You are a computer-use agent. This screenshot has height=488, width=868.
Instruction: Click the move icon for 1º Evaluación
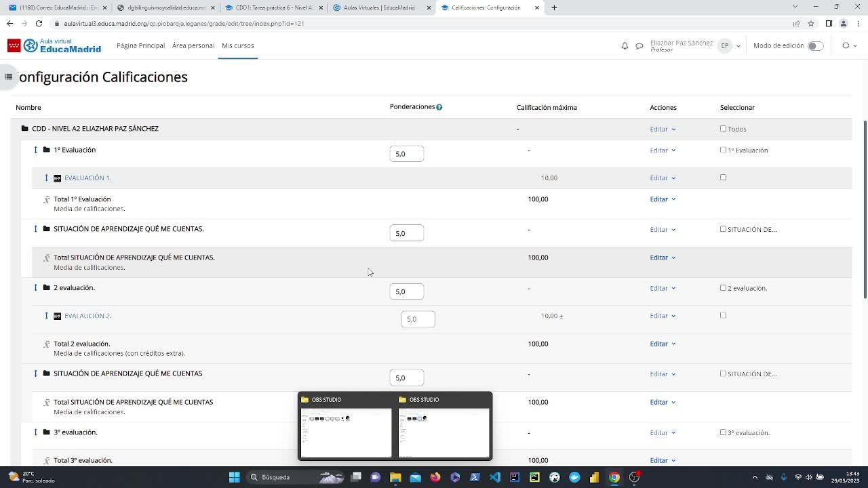(36, 150)
